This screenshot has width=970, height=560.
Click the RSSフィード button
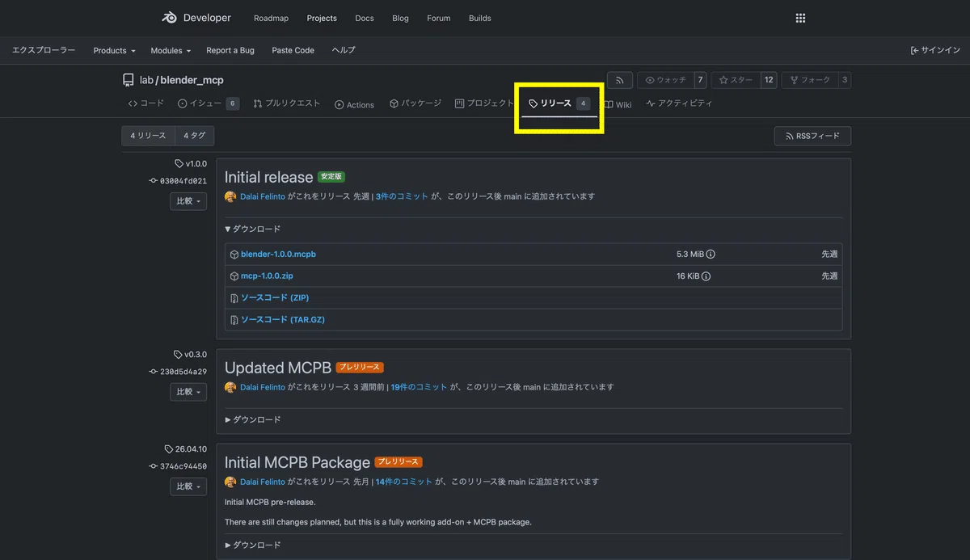(812, 136)
